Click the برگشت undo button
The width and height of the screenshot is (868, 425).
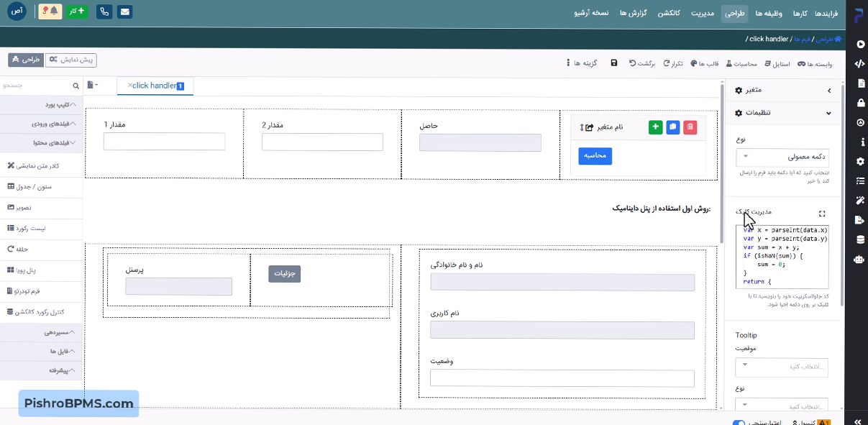tap(641, 63)
